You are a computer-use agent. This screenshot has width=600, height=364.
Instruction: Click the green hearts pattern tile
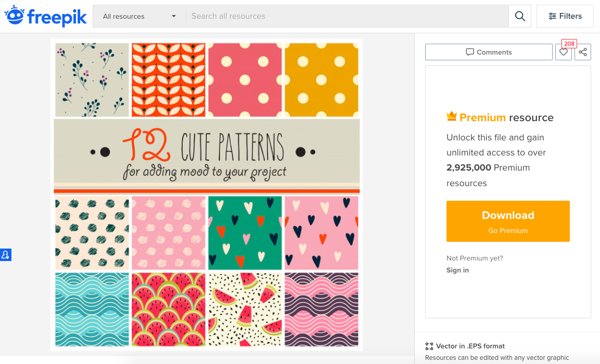coord(245,232)
